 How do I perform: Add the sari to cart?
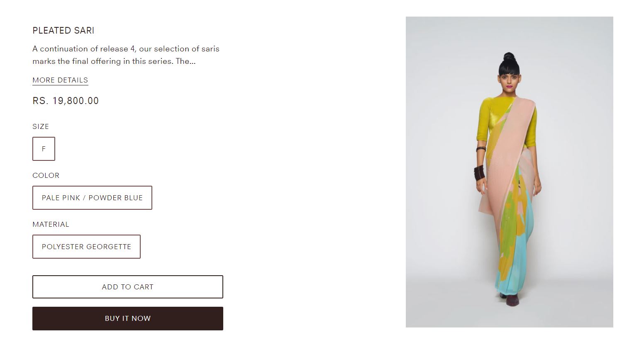coord(128,287)
